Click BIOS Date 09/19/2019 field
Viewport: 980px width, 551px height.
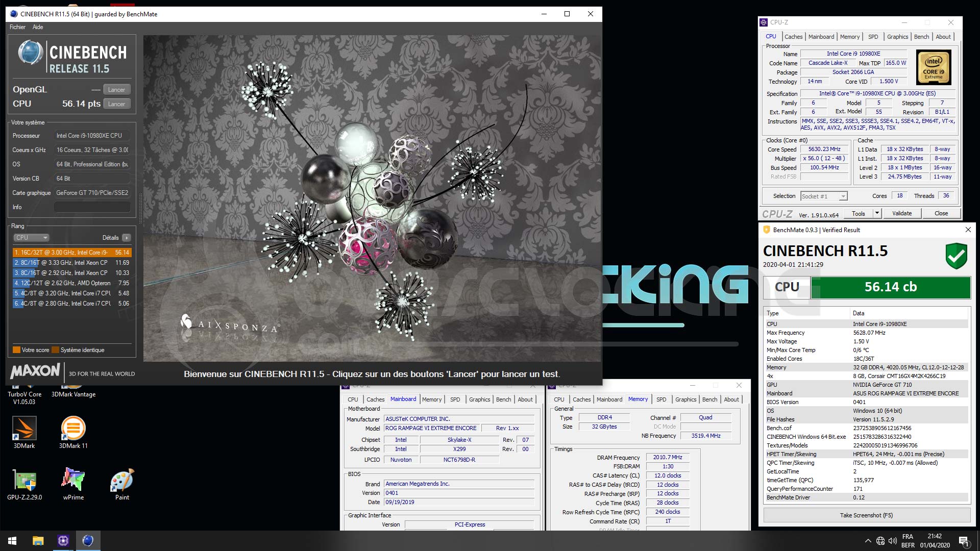(459, 502)
